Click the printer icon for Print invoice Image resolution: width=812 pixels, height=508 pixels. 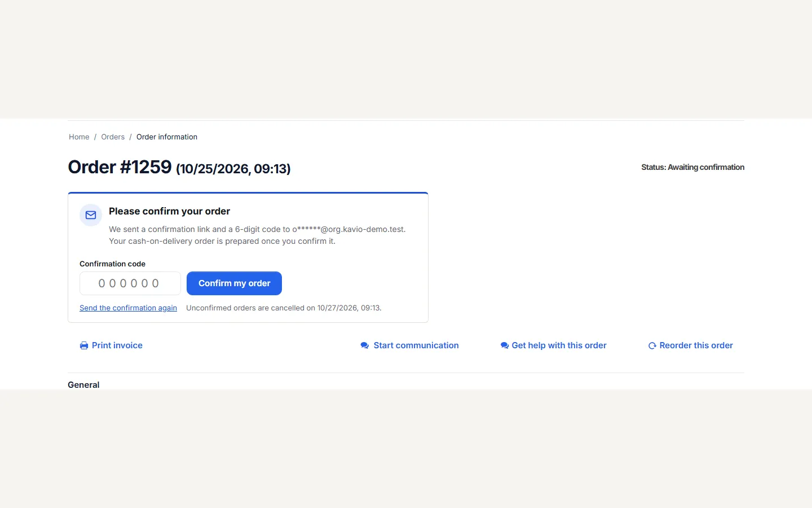(84, 345)
